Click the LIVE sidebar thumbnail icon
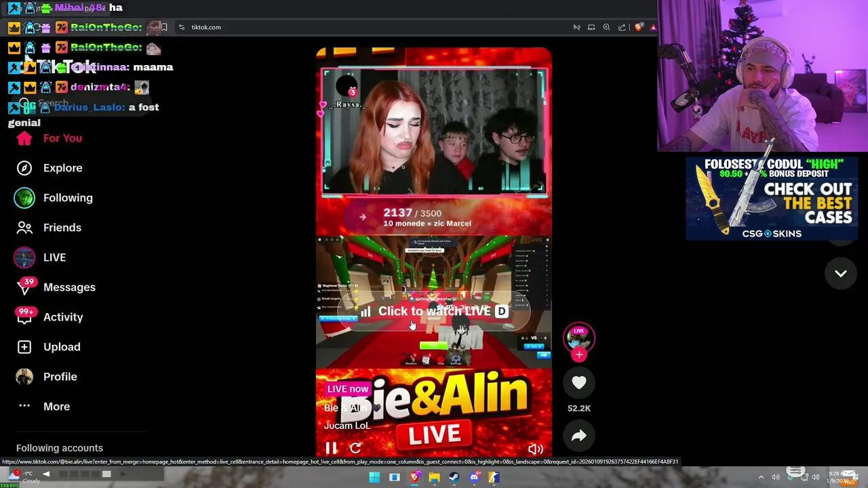868x488 pixels. (x=24, y=258)
